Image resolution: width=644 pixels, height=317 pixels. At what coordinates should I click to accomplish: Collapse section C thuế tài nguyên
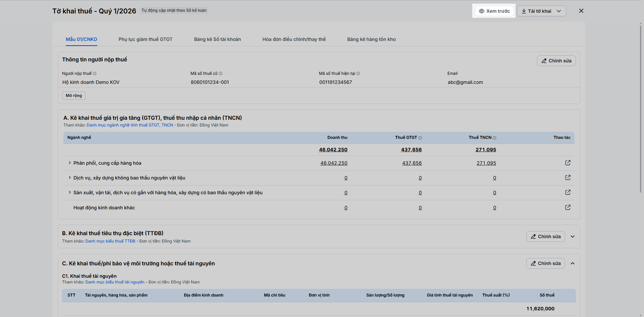coord(573,263)
